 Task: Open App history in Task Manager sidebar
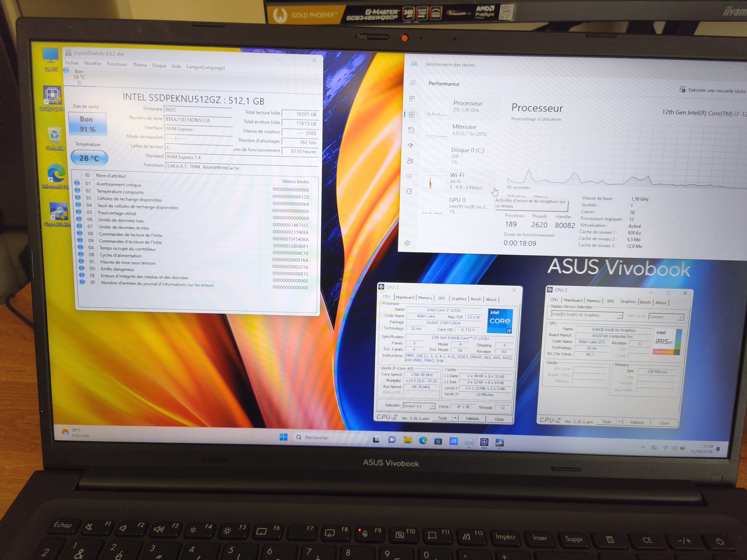tap(411, 130)
